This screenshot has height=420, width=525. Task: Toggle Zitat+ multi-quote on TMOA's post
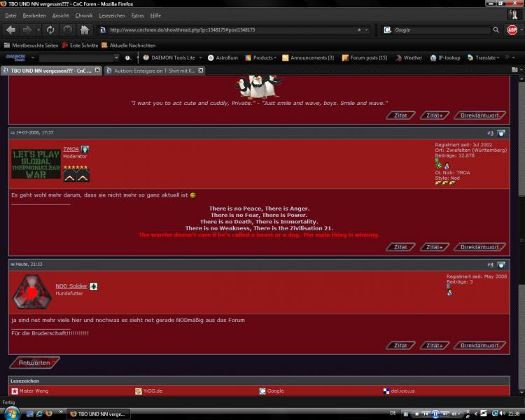(435, 247)
